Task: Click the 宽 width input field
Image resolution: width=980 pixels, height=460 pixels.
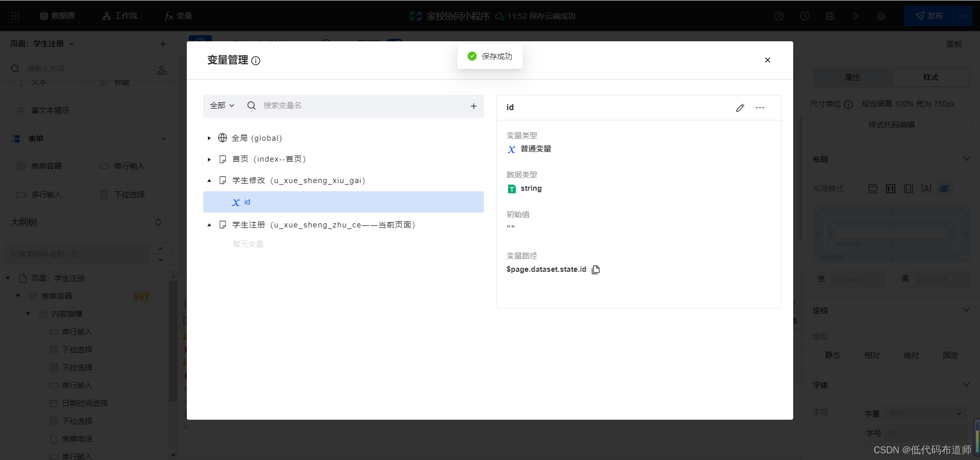Action: 858,279
